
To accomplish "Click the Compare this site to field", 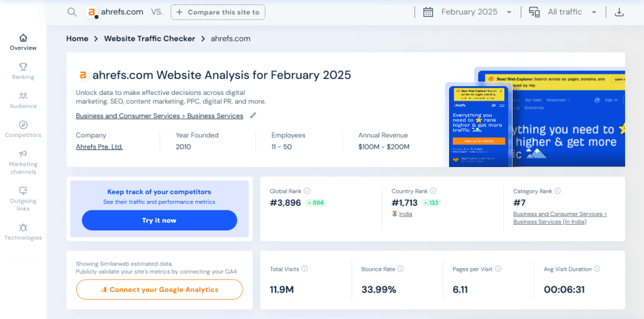I will pos(218,12).
